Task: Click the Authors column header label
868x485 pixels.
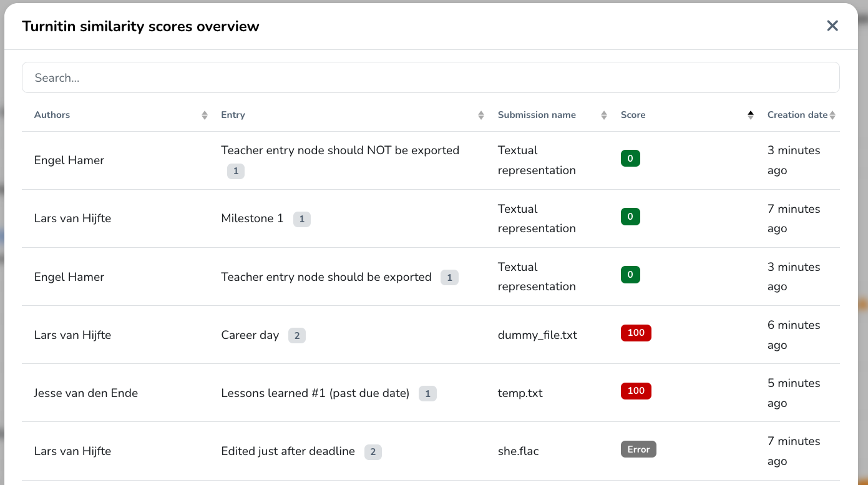Action: 52,115
